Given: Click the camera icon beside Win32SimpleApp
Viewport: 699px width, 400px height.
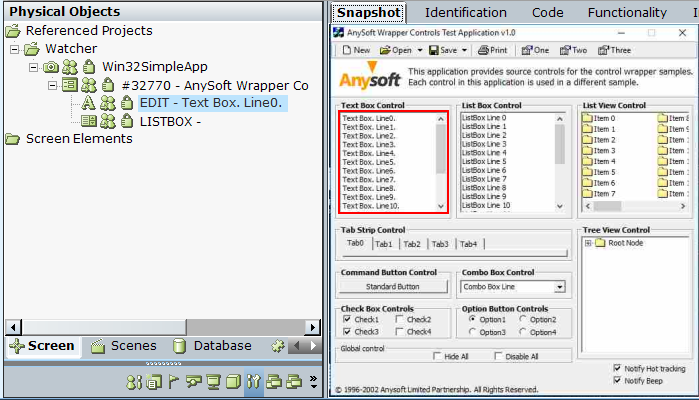Looking at the screenshot, I should [50, 67].
